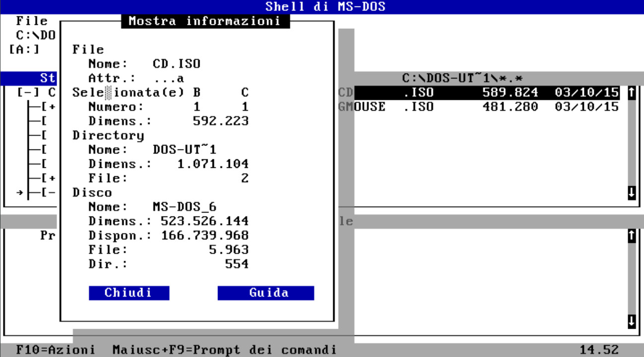Click disk size value 523.526.144
This screenshot has height=357, width=644.
click(x=205, y=221)
